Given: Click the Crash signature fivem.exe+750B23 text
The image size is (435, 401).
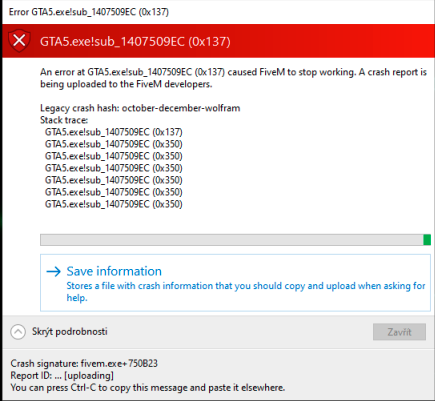Looking at the screenshot, I should coord(84,363).
